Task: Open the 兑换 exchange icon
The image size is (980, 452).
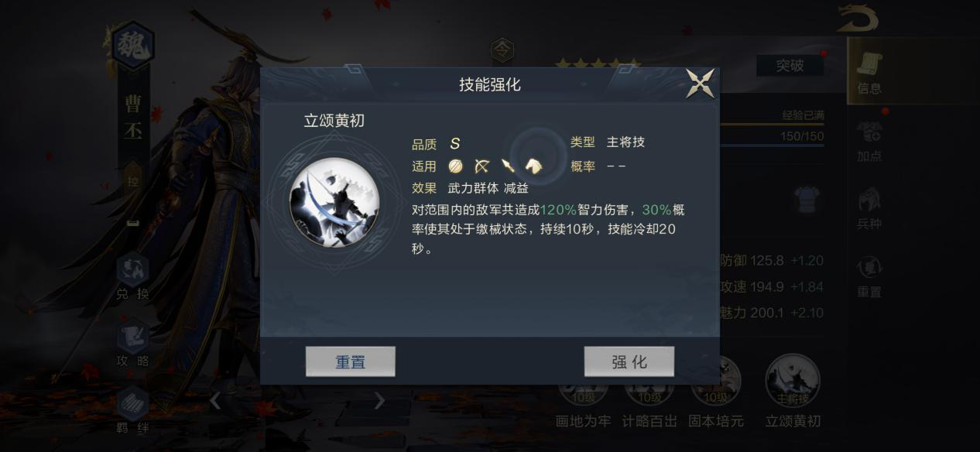Action: (132, 276)
